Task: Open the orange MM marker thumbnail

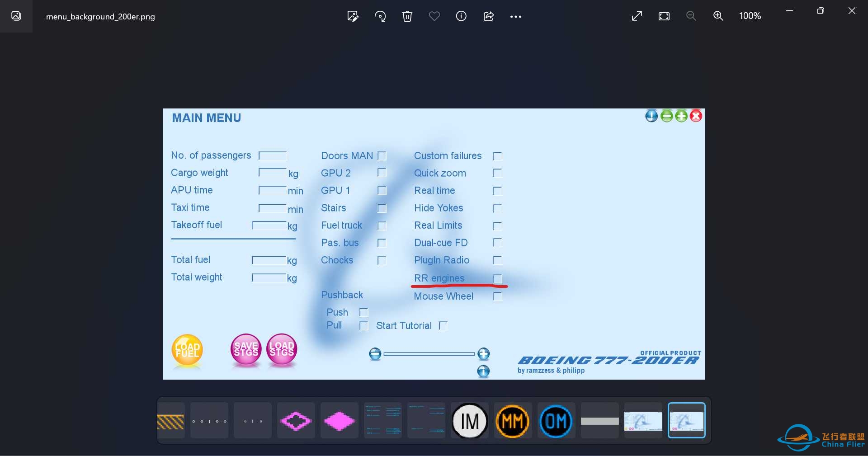Action: coord(513,421)
